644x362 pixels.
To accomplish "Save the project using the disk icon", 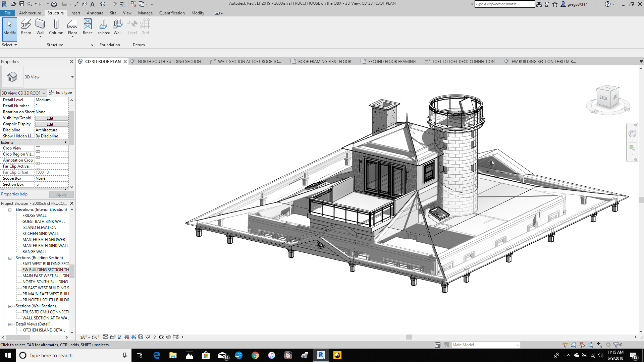I will (22, 4).
